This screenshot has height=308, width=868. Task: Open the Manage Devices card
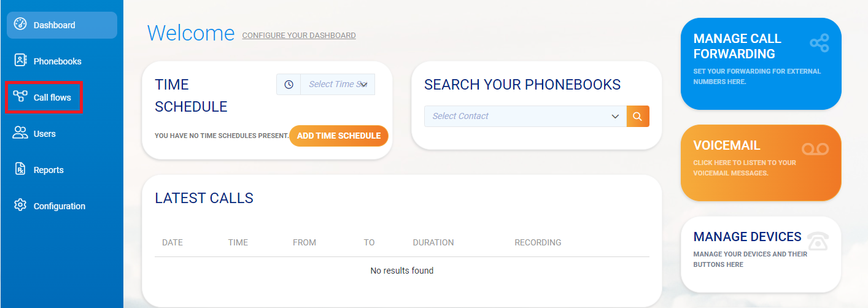point(760,254)
